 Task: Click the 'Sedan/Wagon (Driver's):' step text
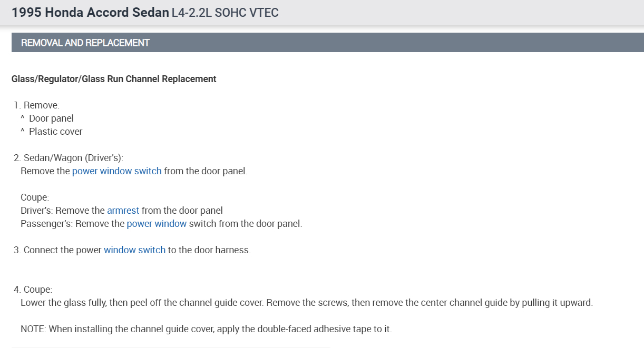click(73, 158)
